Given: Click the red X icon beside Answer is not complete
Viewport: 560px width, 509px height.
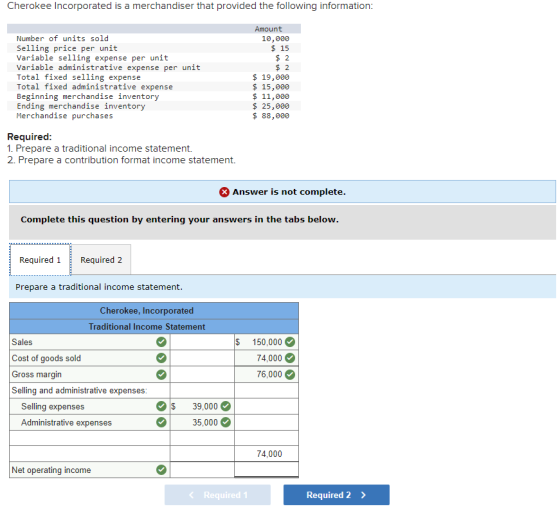Looking at the screenshot, I should click(224, 192).
